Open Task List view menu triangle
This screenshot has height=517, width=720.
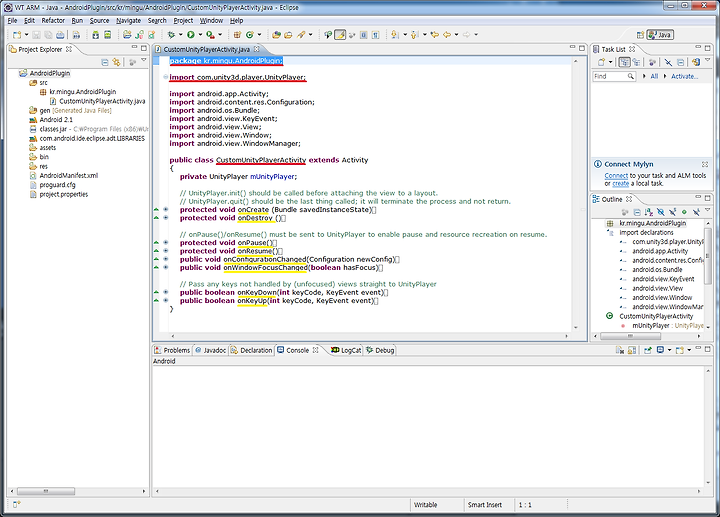coord(708,60)
